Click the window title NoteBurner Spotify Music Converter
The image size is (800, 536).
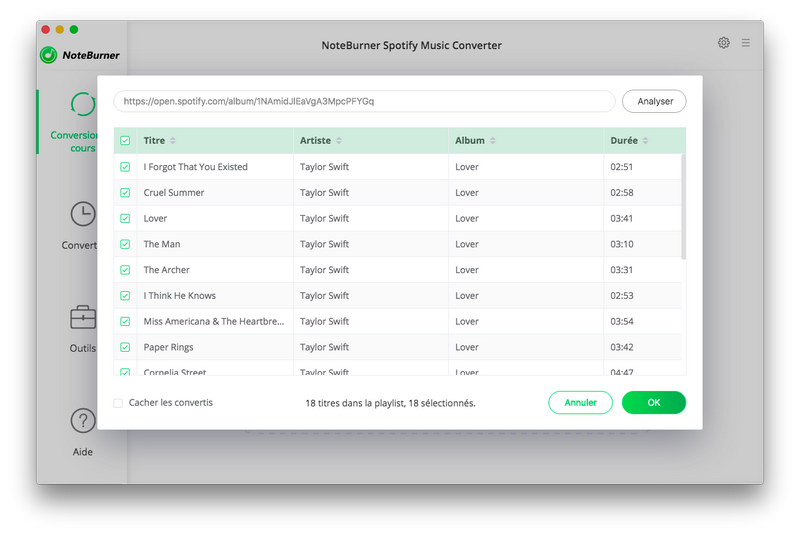click(411, 45)
